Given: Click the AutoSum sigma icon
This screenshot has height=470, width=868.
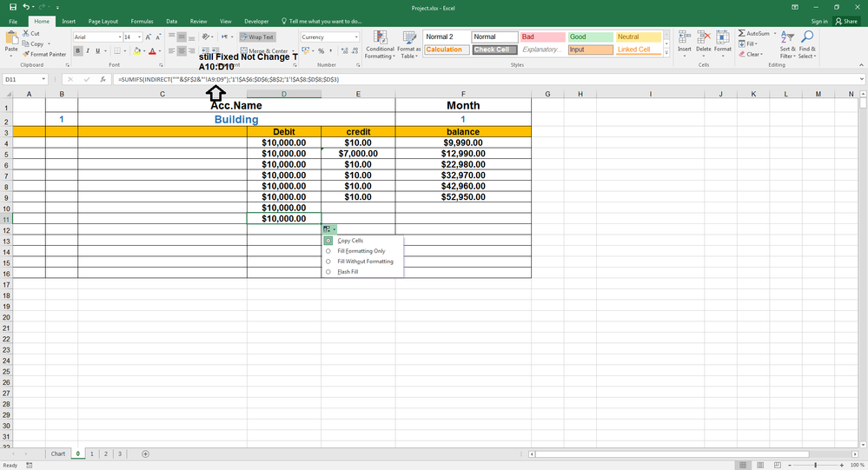Looking at the screenshot, I should point(742,33).
